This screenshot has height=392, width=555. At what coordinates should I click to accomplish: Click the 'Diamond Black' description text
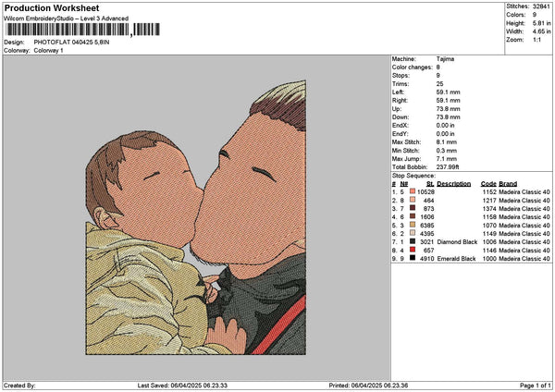(x=457, y=242)
